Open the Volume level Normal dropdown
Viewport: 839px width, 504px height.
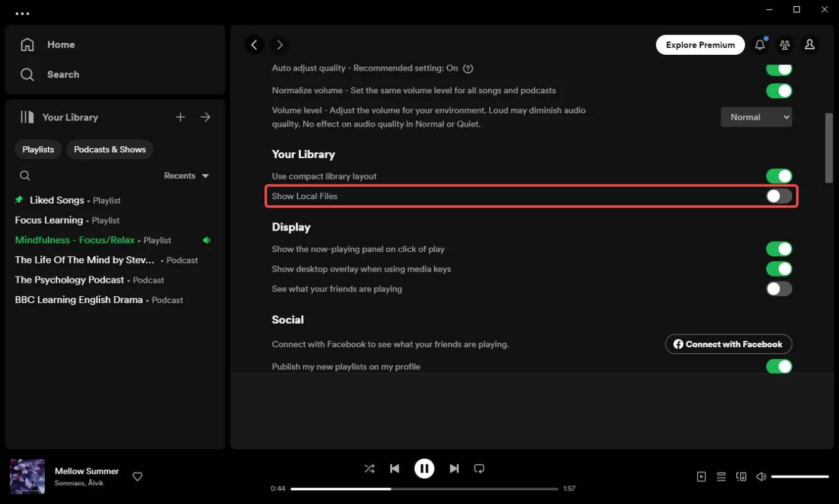pos(756,117)
